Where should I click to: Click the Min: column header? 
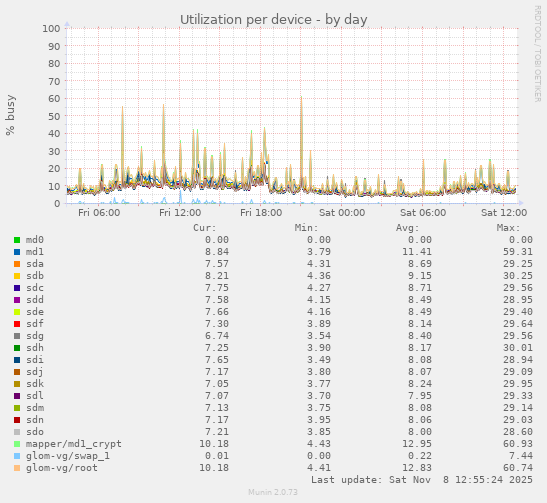pyautogui.click(x=306, y=228)
